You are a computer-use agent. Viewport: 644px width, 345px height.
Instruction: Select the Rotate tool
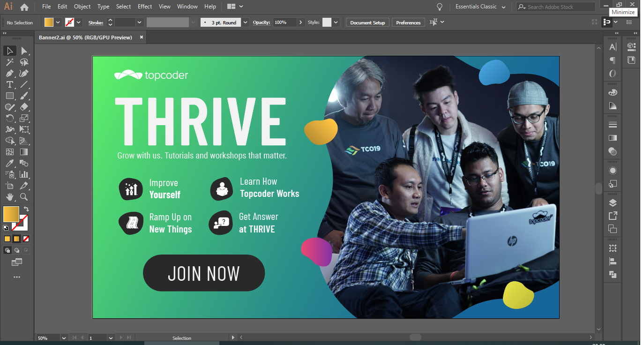coord(10,118)
